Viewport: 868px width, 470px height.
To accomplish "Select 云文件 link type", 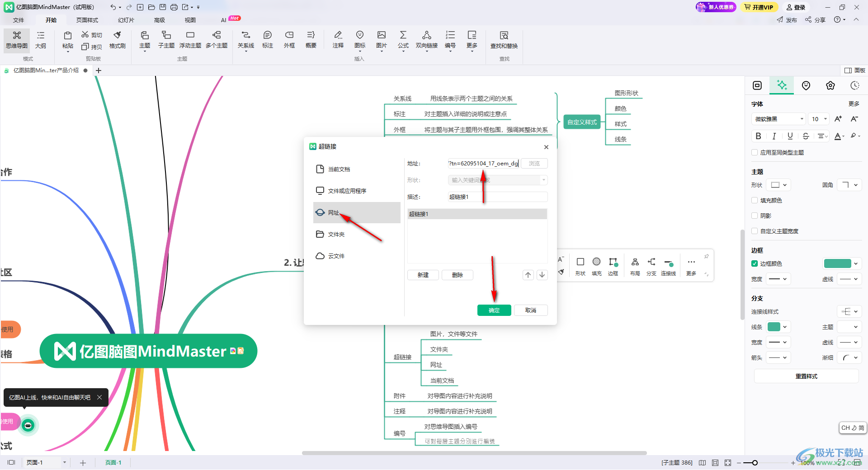I will click(x=357, y=256).
